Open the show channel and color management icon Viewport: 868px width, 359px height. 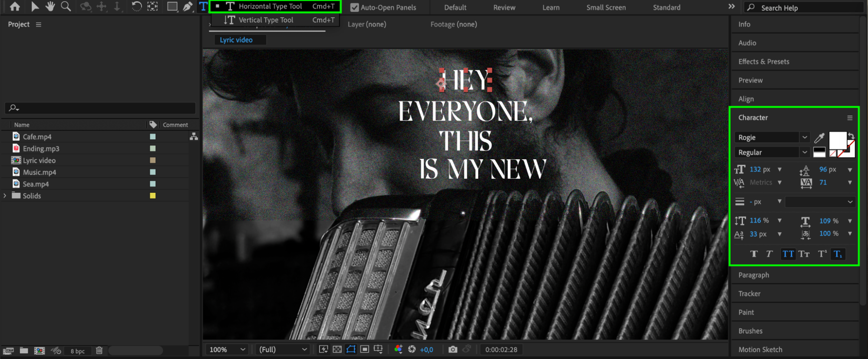(398, 349)
